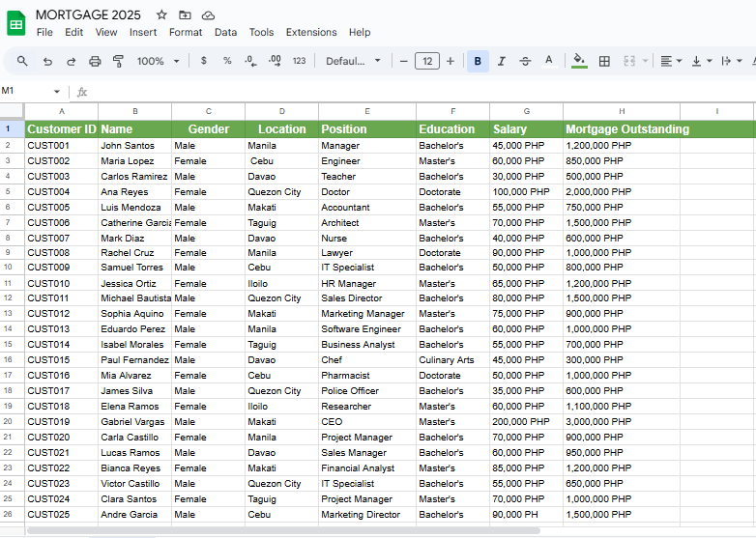The image size is (756, 538).
Task: Open the Extensions menu
Action: coord(311,32)
